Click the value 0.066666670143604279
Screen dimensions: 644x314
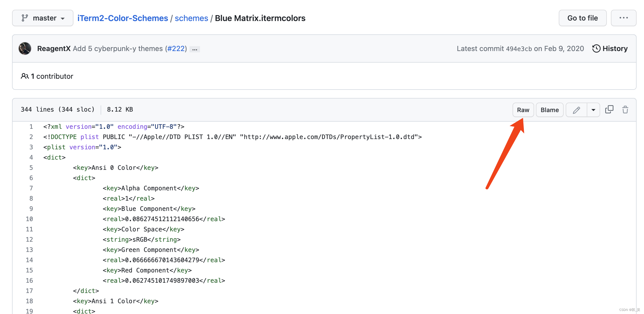point(162,260)
